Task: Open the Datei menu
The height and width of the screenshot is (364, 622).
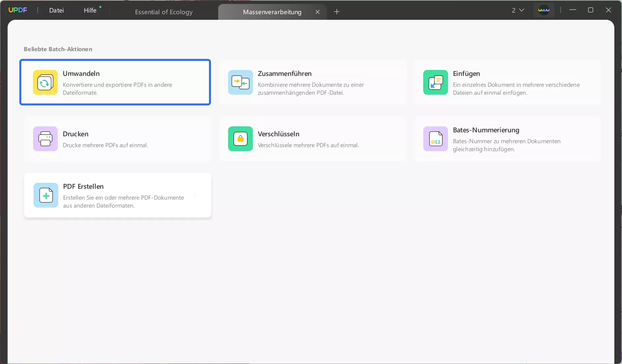Action: point(56,10)
